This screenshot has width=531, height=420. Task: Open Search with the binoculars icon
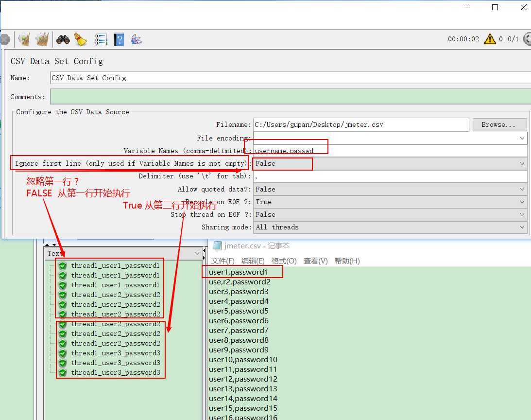tap(63, 39)
